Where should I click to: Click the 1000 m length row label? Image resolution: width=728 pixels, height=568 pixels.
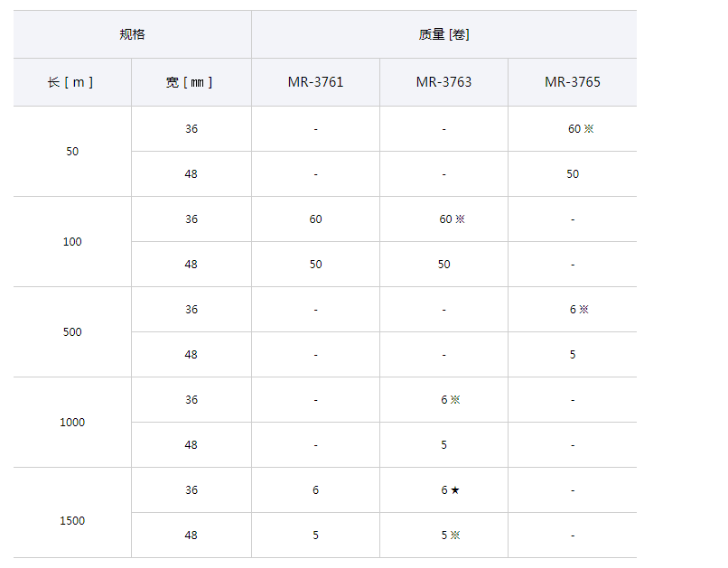click(x=72, y=423)
